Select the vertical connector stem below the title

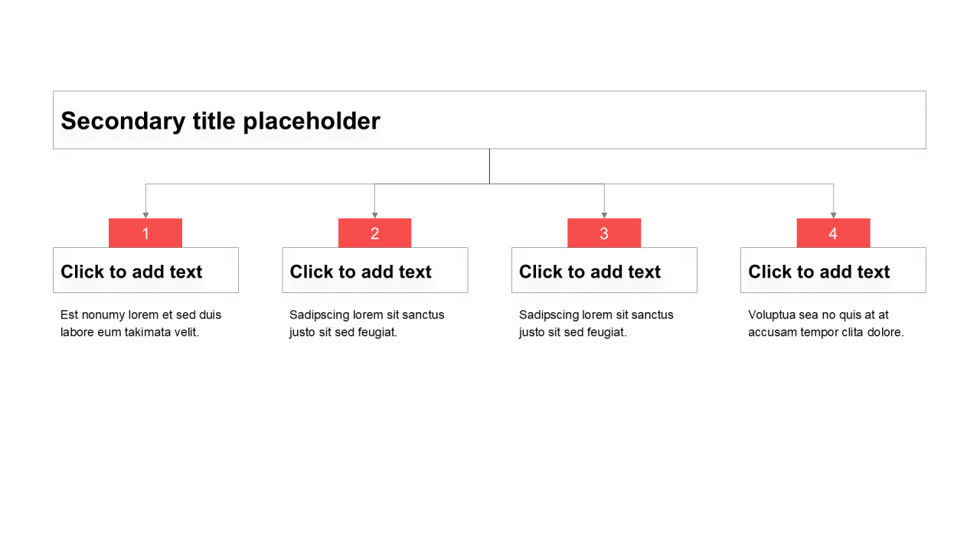(x=489, y=166)
